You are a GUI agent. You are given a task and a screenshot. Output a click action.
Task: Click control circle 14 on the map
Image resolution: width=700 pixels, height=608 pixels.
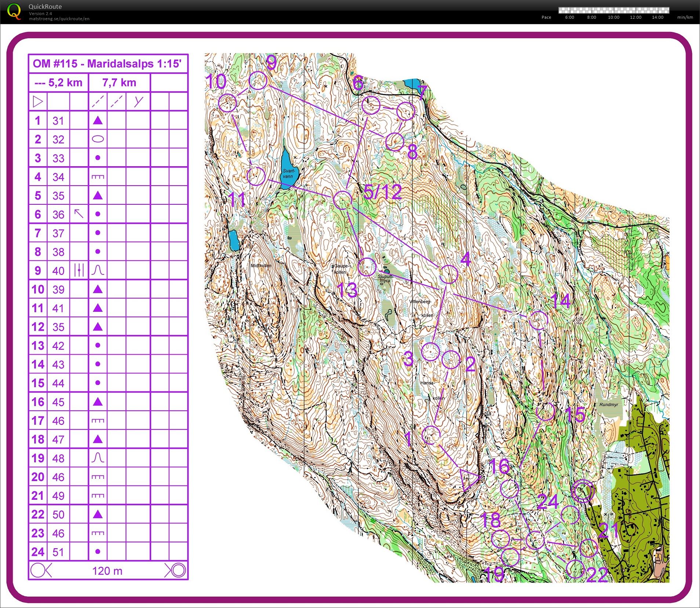(539, 320)
